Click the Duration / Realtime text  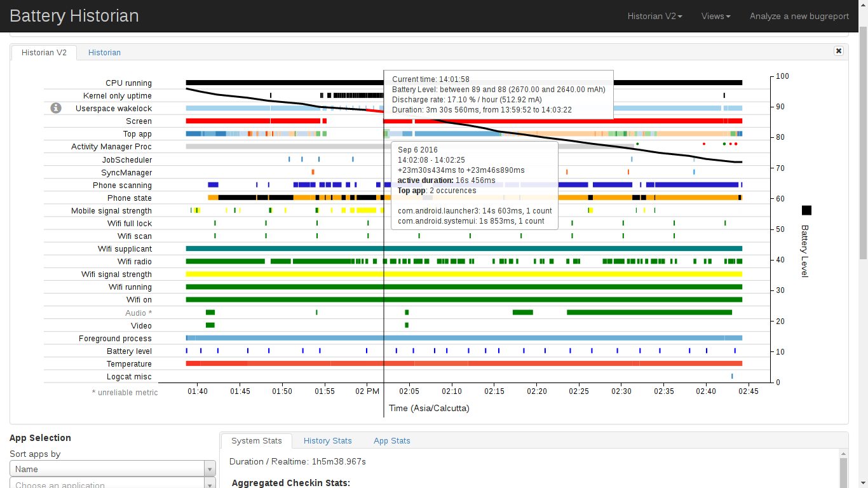297,461
